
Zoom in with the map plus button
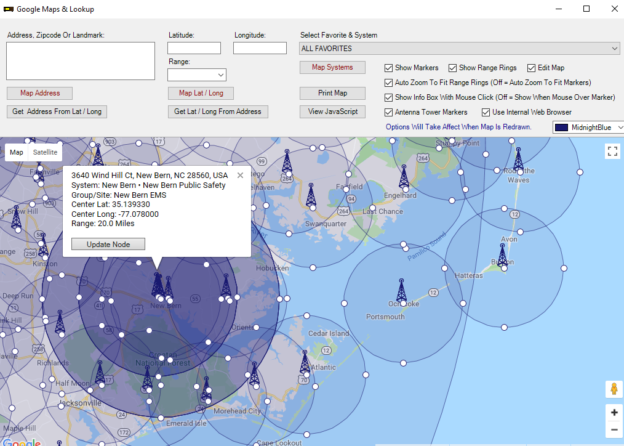pyautogui.click(x=612, y=412)
